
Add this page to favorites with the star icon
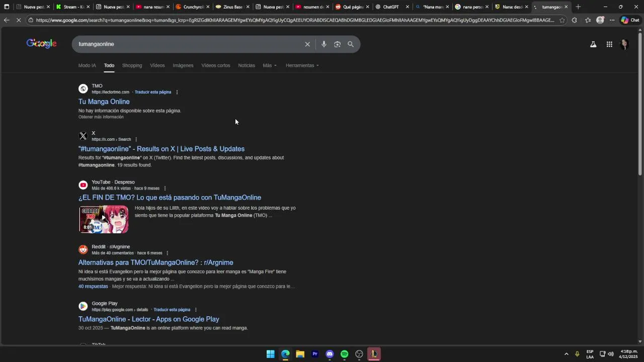point(562,20)
